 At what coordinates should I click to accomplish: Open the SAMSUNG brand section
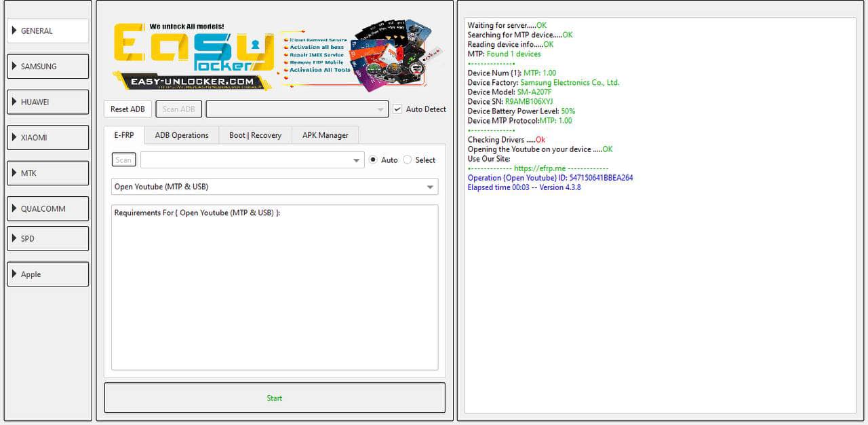tap(48, 67)
